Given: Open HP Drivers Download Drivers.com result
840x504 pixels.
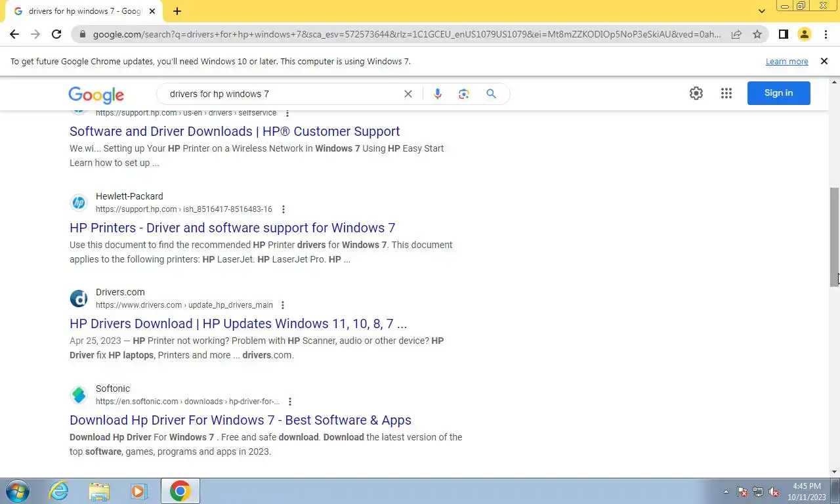Looking at the screenshot, I should coord(238,324).
